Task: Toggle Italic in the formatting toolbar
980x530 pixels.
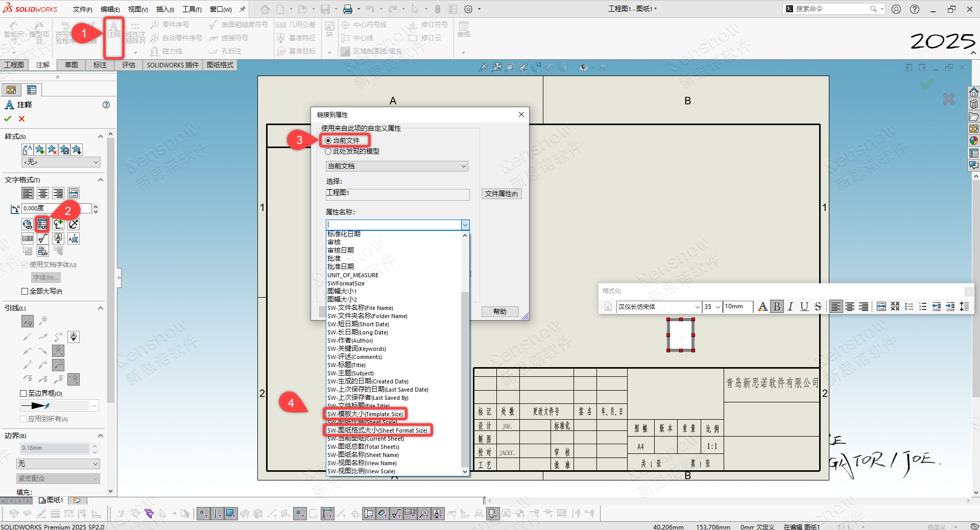Action: (x=791, y=306)
